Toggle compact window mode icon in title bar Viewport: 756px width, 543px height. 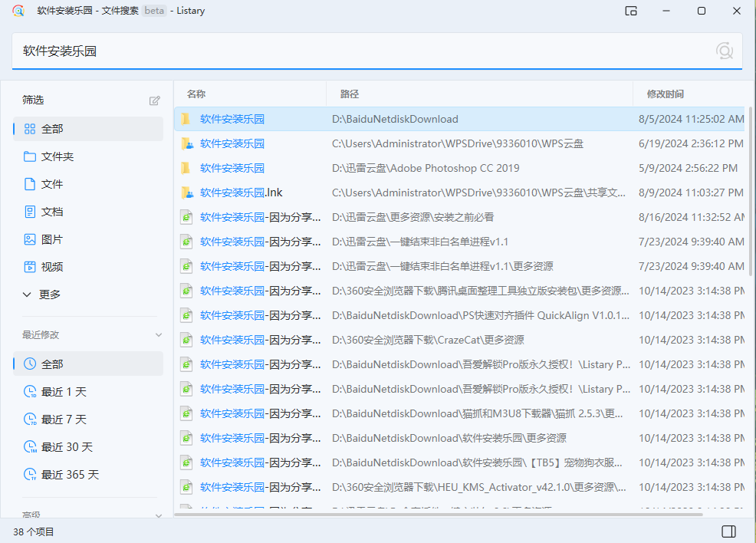click(x=631, y=11)
